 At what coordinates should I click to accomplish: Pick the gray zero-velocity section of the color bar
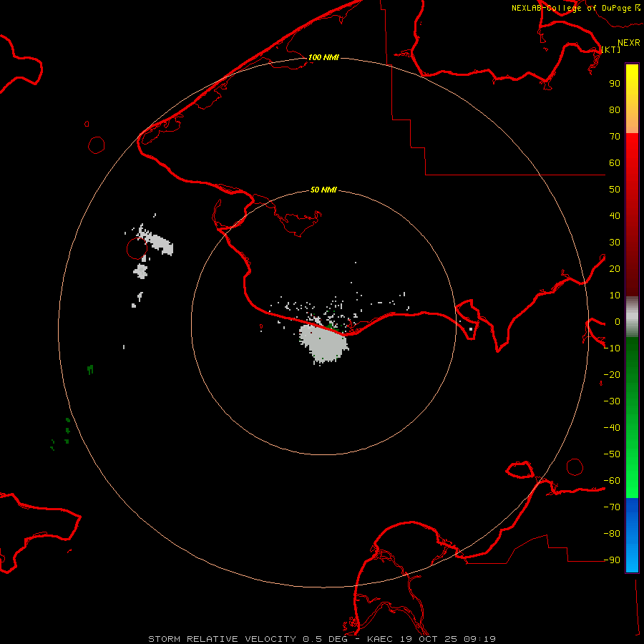tap(632, 317)
